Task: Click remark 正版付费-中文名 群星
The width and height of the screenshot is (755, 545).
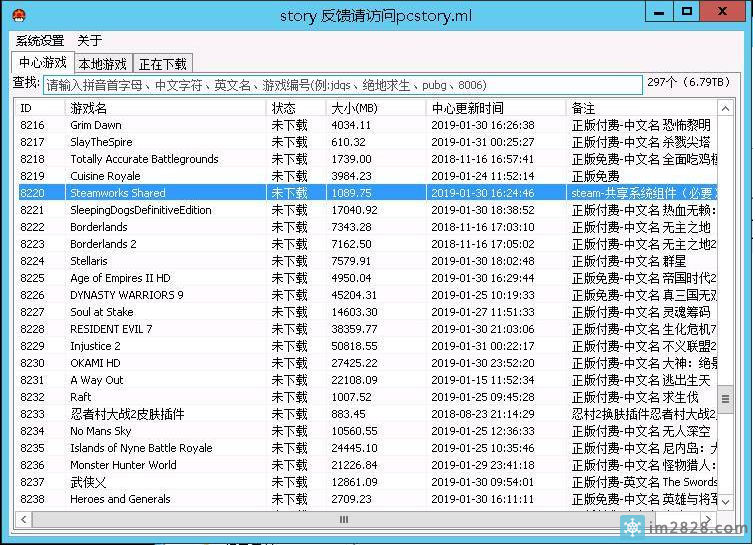Action: point(628,261)
